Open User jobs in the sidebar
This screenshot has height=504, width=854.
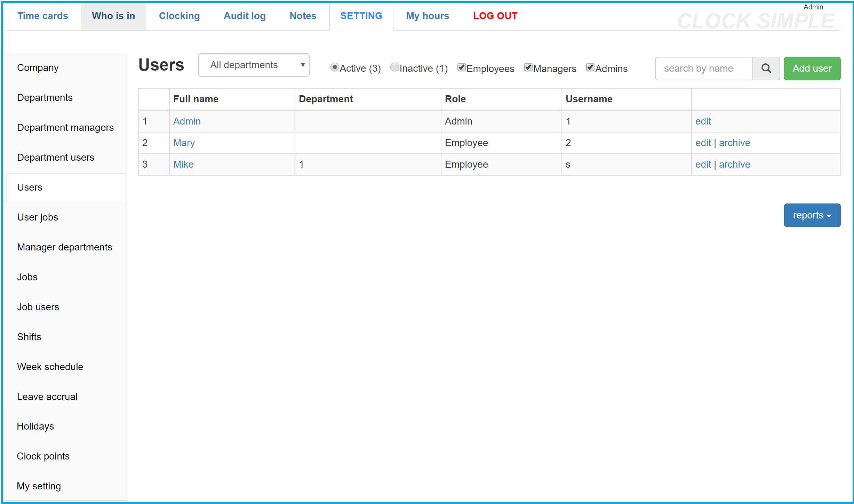[x=66, y=217]
